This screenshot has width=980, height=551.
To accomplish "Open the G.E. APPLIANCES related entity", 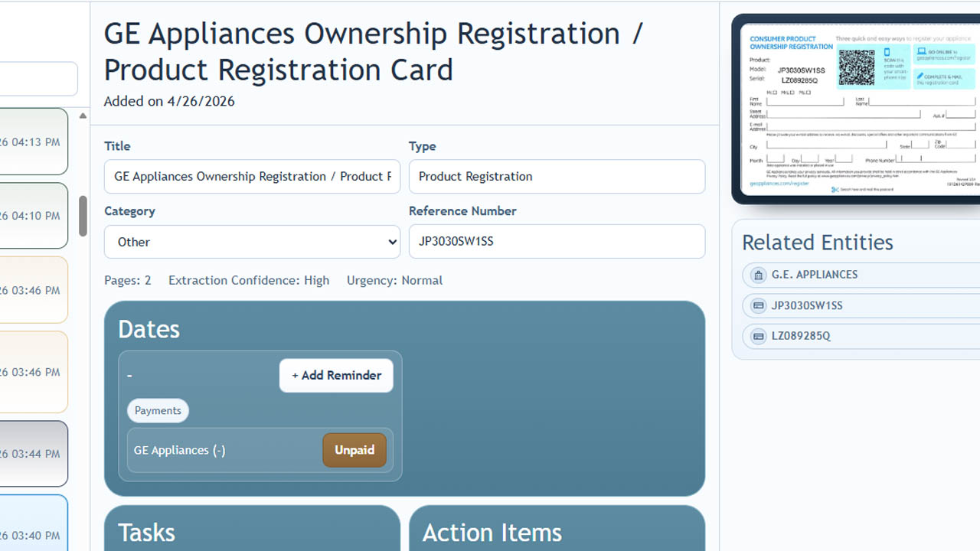I will 861,275.
